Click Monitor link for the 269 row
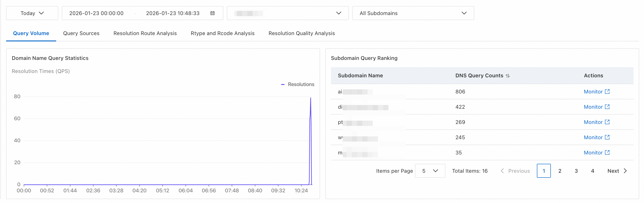The width and height of the screenshot is (644, 203). click(x=593, y=122)
